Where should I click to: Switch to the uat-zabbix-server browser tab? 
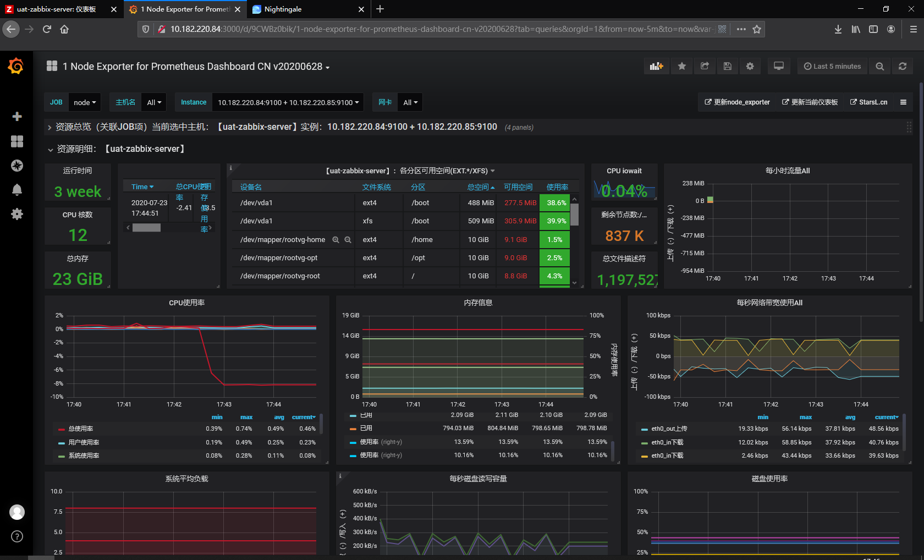[56, 9]
